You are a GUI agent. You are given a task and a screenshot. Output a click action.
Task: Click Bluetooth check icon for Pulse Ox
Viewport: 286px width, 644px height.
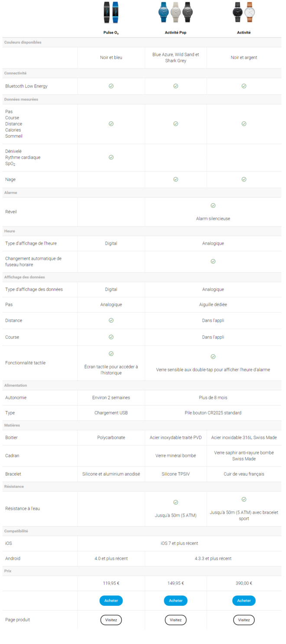pyautogui.click(x=111, y=86)
